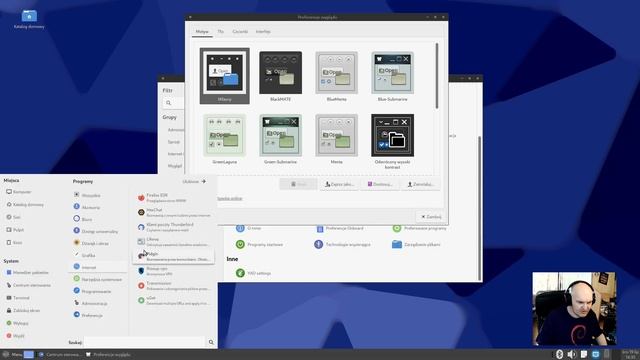Open the Narzędzia systemowe category

(x=98, y=279)
